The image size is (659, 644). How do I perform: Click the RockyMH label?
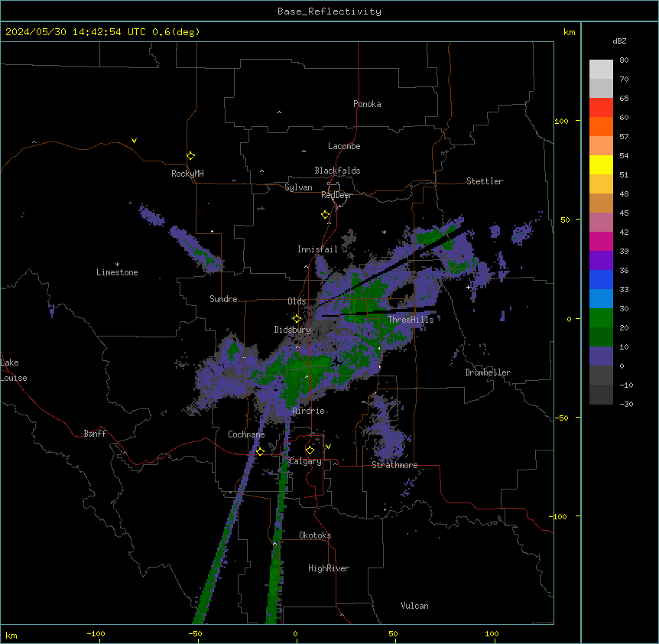click(187, 174)
